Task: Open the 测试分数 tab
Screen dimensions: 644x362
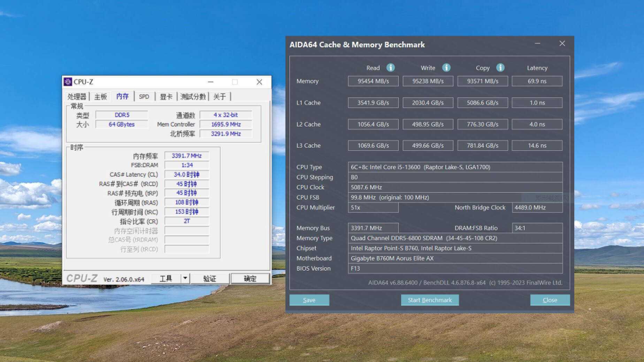Action: tap(193, 96)
